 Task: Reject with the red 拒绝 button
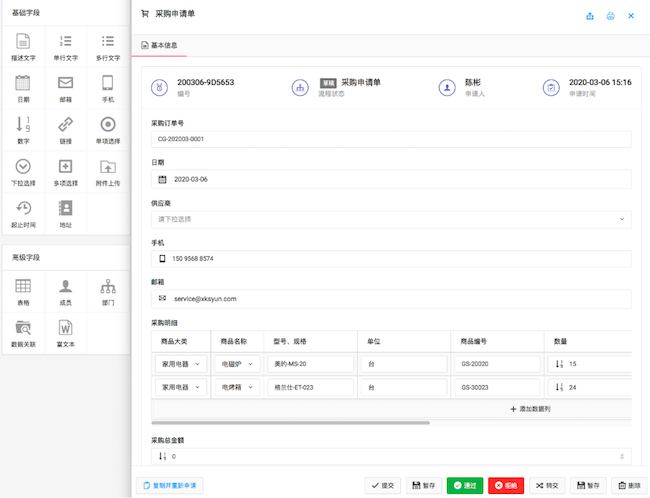(506, 486)
